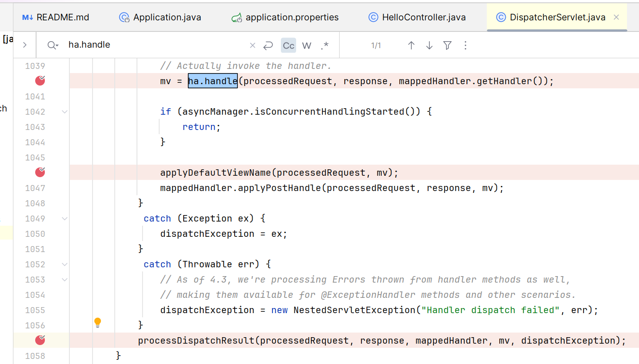Click line number 1058 in gutter
639x364 pixels.
pos(35,356)
